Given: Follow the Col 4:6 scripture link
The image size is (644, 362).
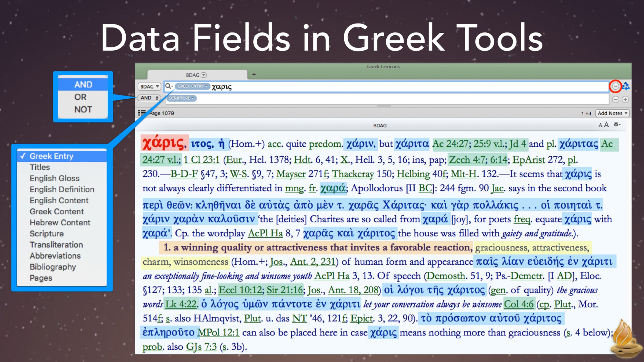Looking at the screenshot, I should coord(518,304).
